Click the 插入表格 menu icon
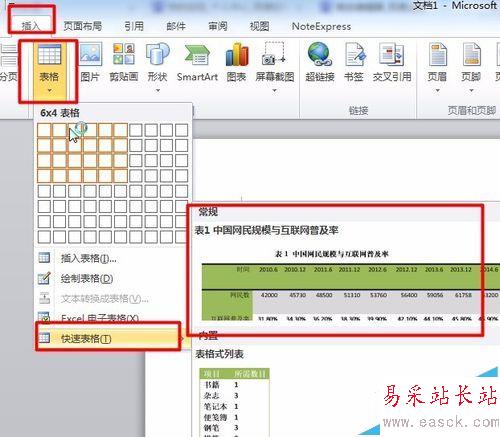Image resolution: width=500 pixels, height=437 pixels. pyautogui.click(x=44, y=258)
